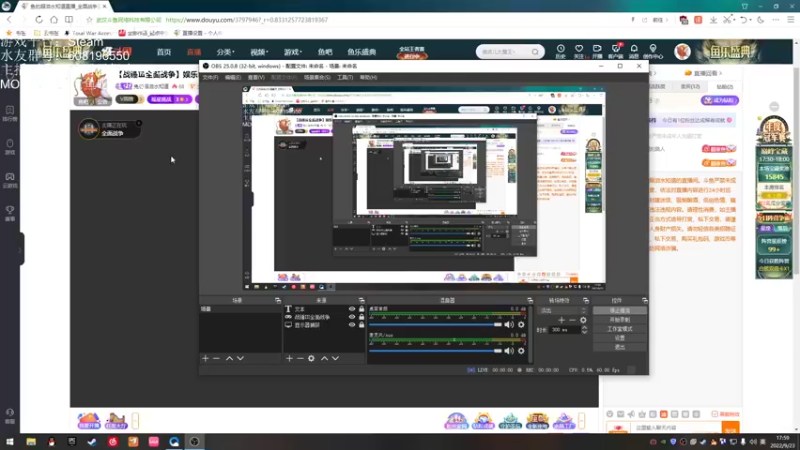The image size is (800, 450).
Task: Toggle studio mode button in OBS controls
Action: click(619, 329)
